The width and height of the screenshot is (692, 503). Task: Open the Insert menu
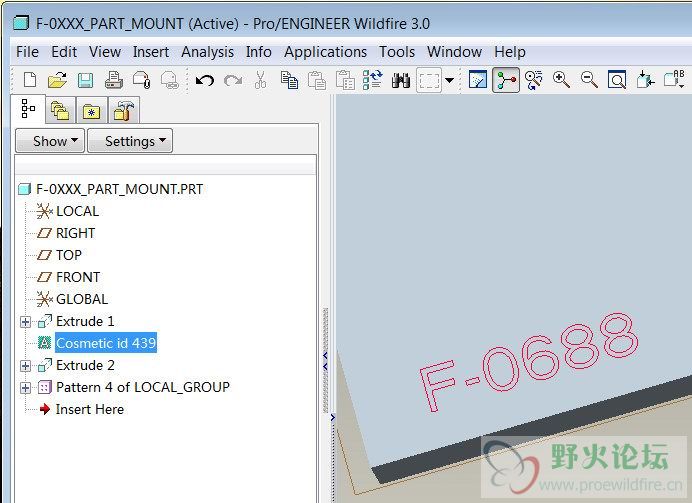[x=151, y=52]
